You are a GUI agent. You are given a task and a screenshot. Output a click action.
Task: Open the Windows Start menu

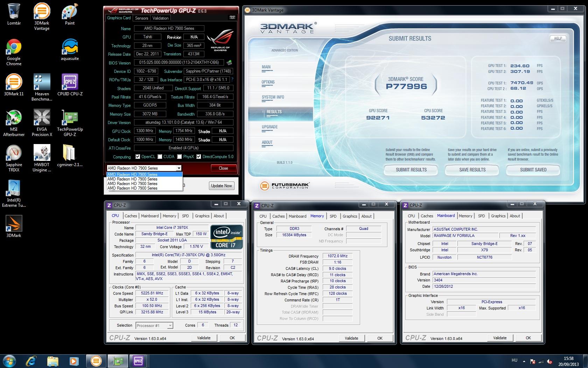tap(9, 361)
